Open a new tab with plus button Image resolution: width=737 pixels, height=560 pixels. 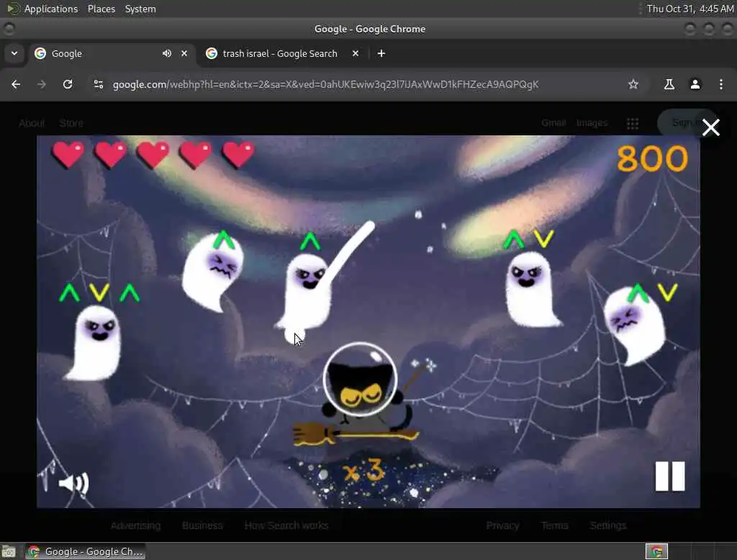(x=381, y=53)
